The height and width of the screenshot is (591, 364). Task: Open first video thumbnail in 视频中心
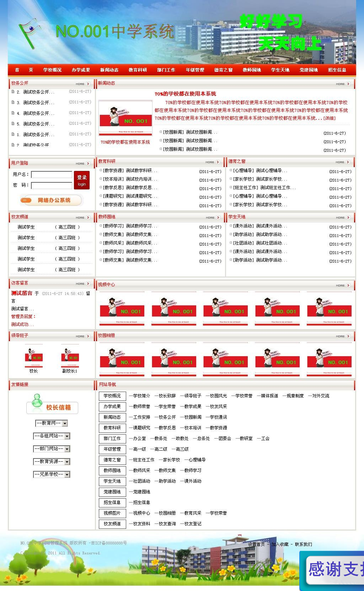[x=122, y=309]
